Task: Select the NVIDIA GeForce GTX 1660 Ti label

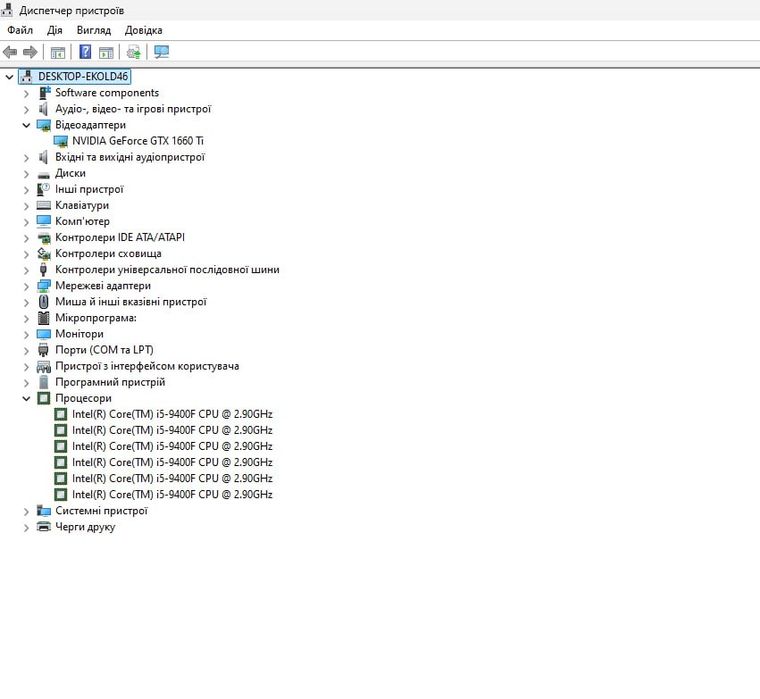Action: [x=138, y=141]
